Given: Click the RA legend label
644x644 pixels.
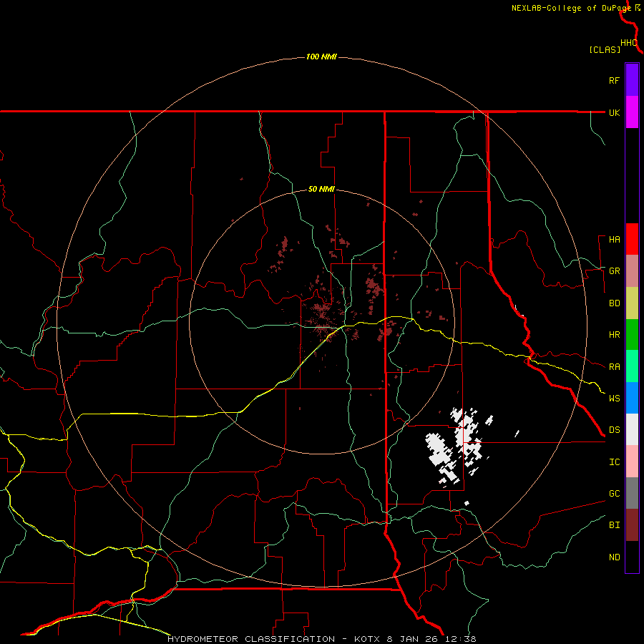Looking at the screenshot, I should pos(614,367).
